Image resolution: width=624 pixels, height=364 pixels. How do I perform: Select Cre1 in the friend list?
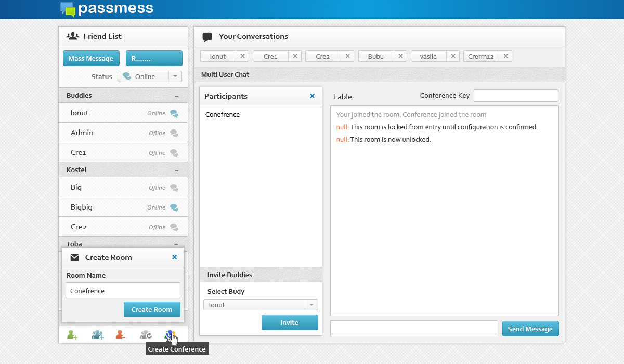click(x=123, y=152)
